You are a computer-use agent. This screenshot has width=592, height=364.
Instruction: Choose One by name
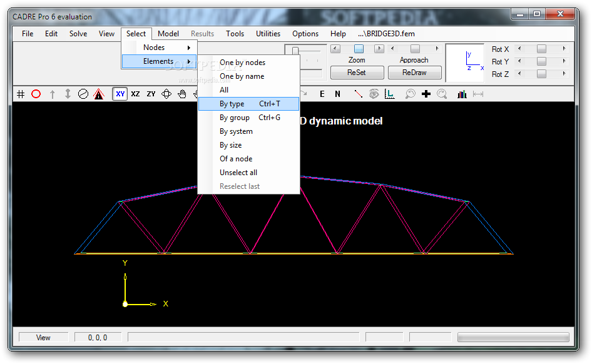pos(249,76)
